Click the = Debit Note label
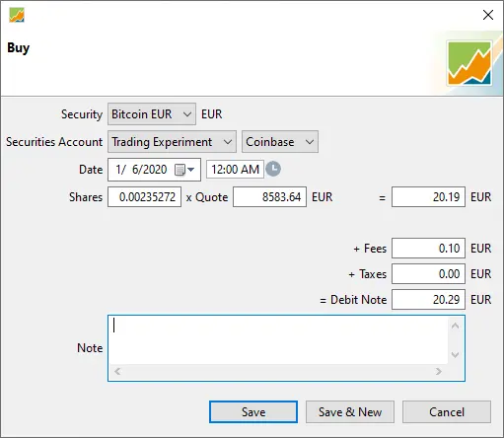This screenshot has height=438, width=504. coord(353,300)
